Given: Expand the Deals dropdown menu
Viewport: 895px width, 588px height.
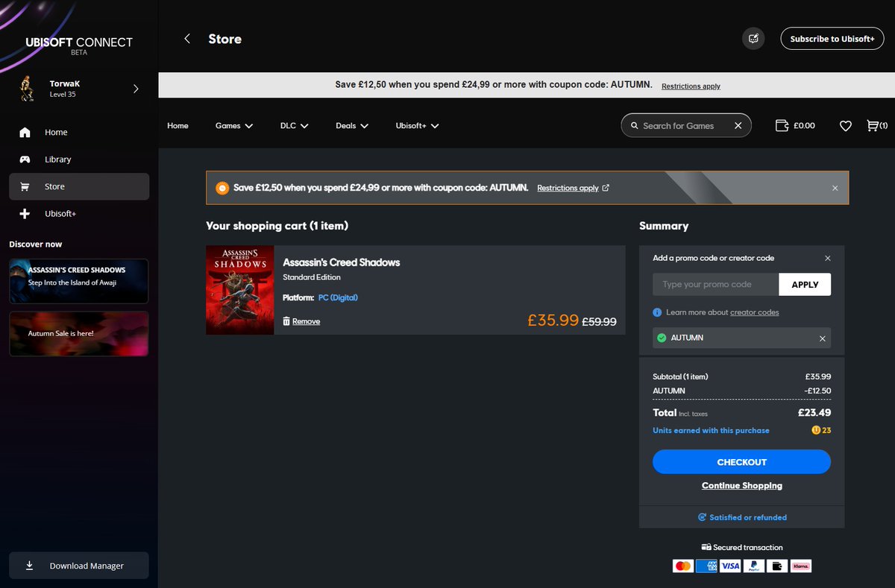Looking at the screenshot, I should (x=352, y=126).
